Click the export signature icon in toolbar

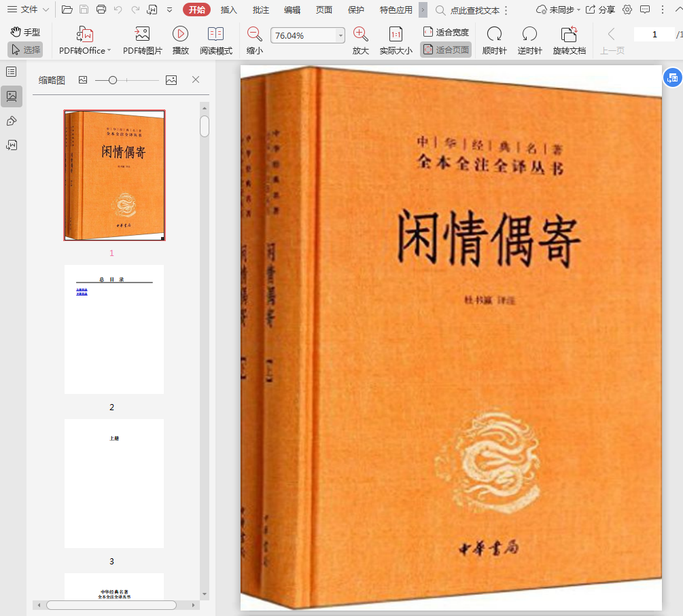(x=152, y=10)
